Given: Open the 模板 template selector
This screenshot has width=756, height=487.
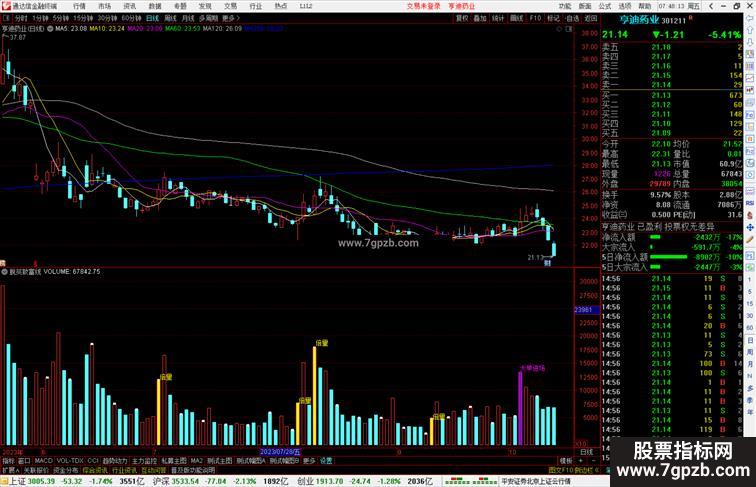Looking at the screenshot, I should (565, 461).
